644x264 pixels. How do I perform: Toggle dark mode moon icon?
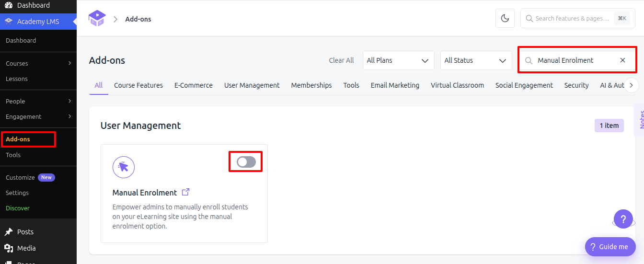click(505, 18)
